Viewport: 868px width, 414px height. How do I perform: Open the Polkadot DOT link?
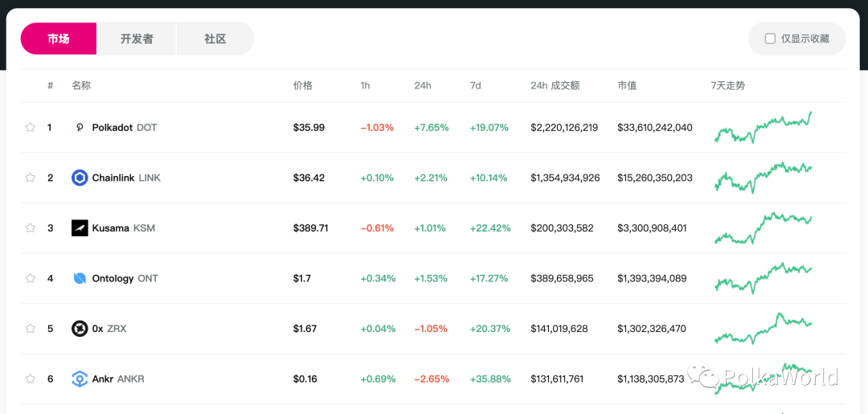pos(125,127)
